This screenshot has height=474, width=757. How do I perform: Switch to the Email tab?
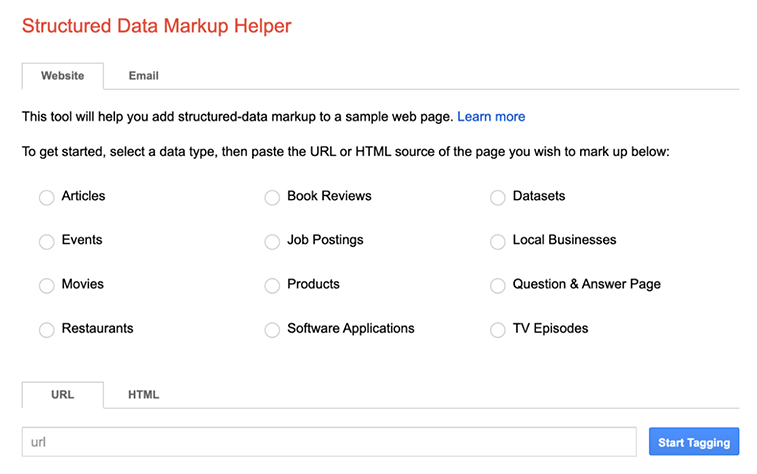coord(143,76)
